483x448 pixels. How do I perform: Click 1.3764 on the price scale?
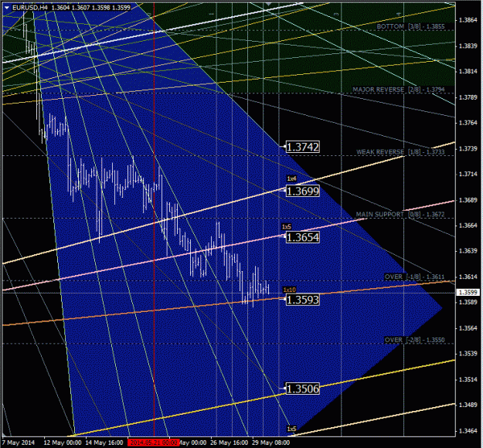468,123
